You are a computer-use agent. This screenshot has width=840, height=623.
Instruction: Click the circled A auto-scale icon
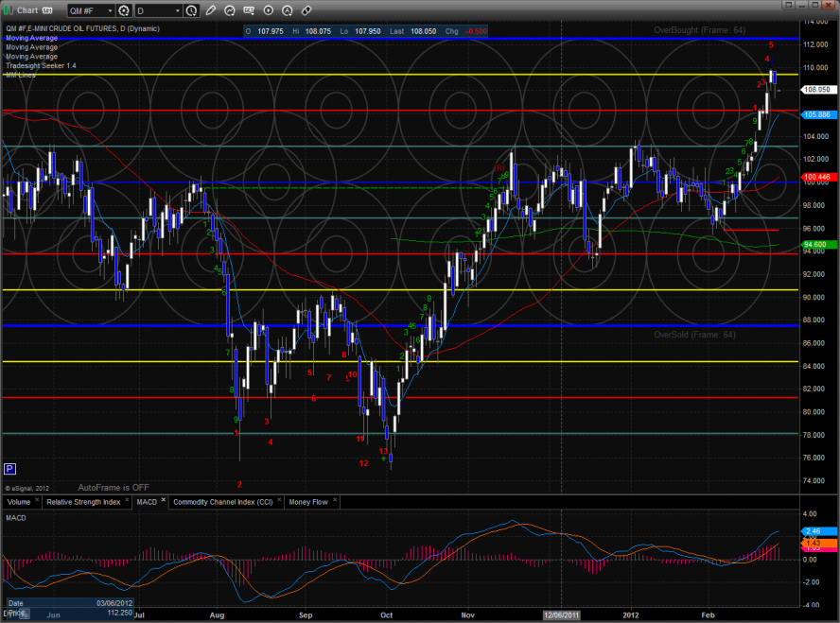click(288, 11)
